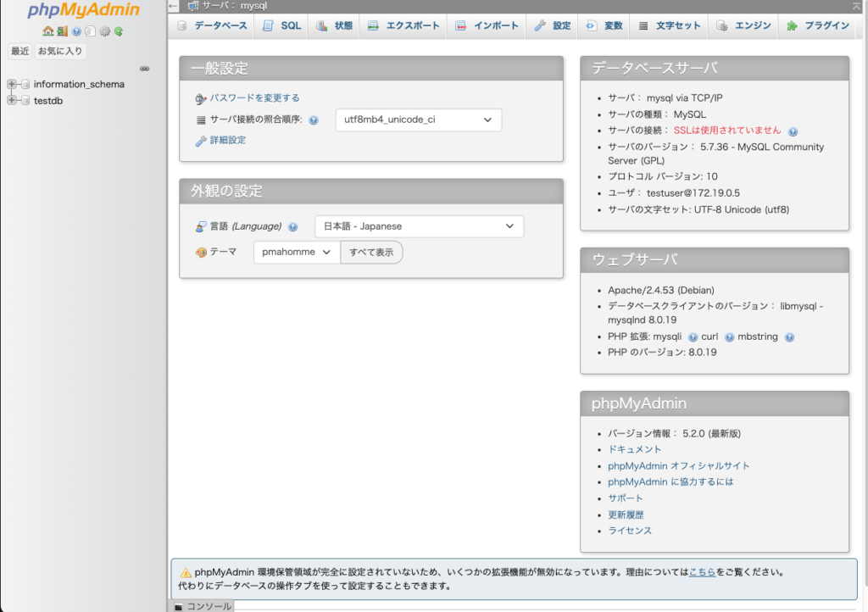
Task: Click the left arrow to collapse navigation panel
Action: click(173, 6)
